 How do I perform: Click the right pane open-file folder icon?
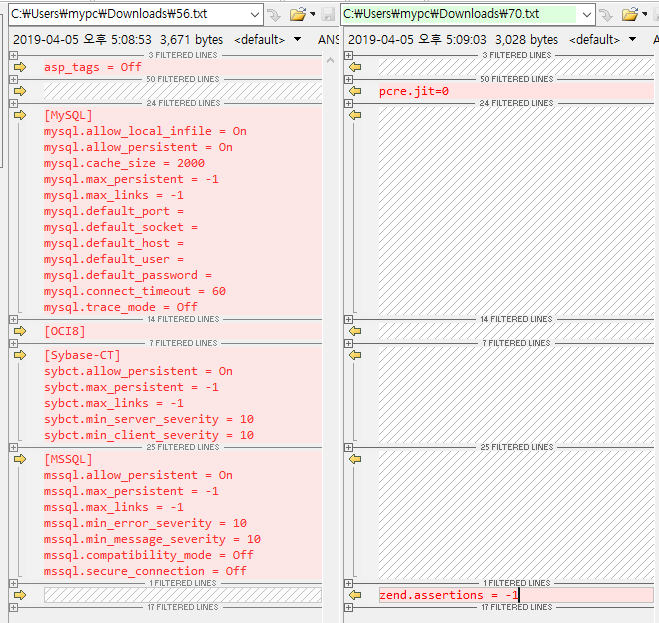click(x=630, y=15)
